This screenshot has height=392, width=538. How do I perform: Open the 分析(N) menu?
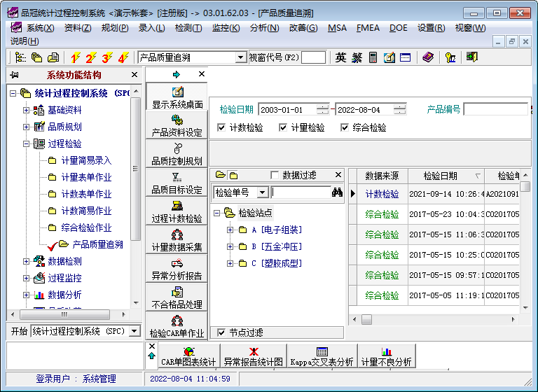click(x=265, y=28)
